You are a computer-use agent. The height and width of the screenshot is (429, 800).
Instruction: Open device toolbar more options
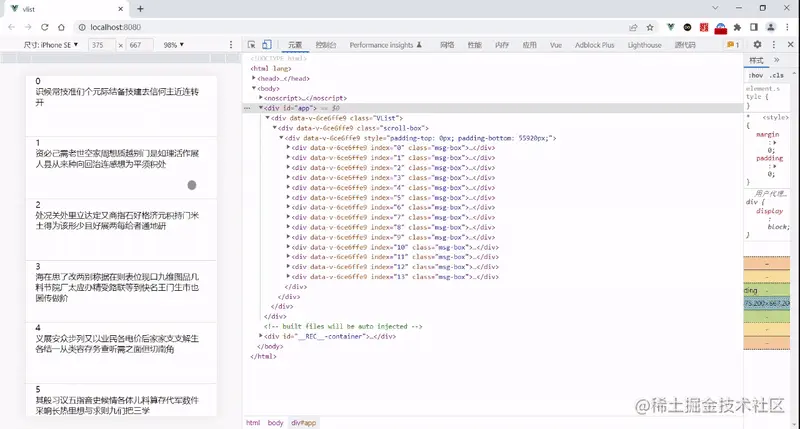[231, 45]
